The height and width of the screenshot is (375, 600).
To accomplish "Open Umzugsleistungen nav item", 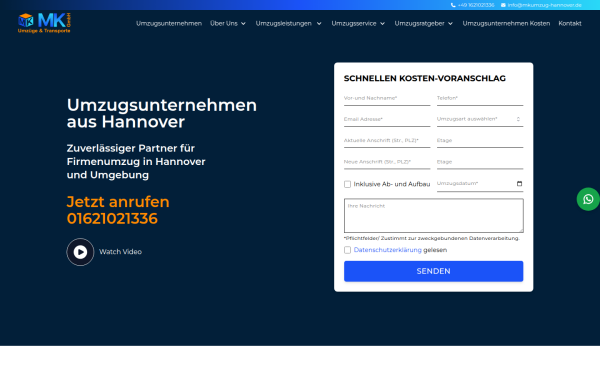I will (x=284, y=23).
